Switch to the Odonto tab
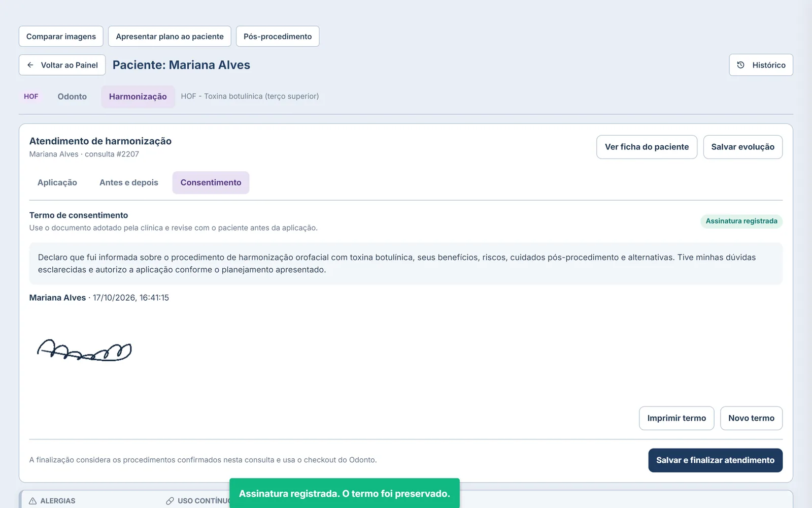This screenshot has width=812, height=508. click(72, 97)
